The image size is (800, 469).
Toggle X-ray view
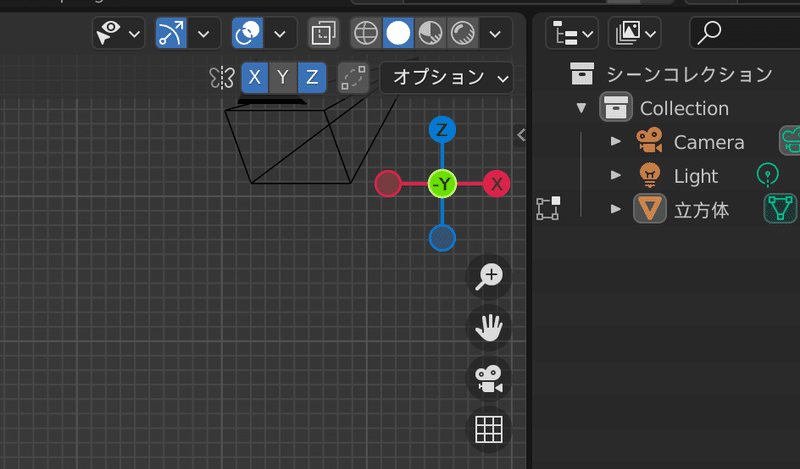323,33
